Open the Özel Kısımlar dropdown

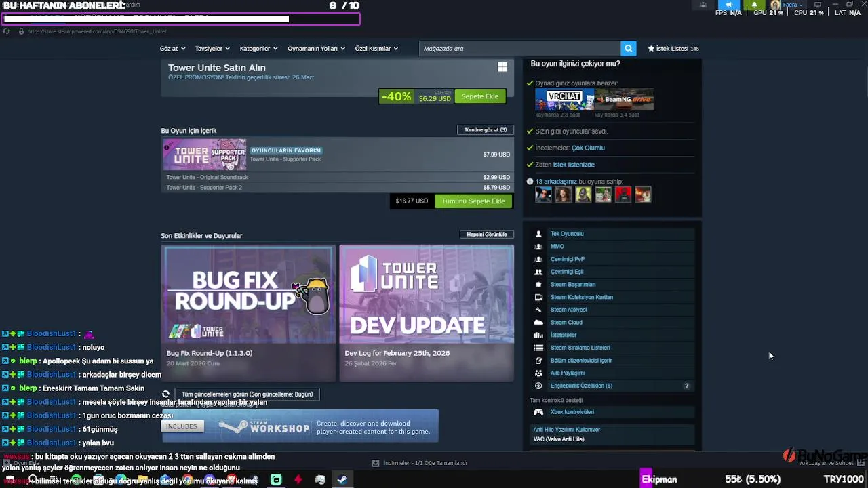(x=376, y=49)
